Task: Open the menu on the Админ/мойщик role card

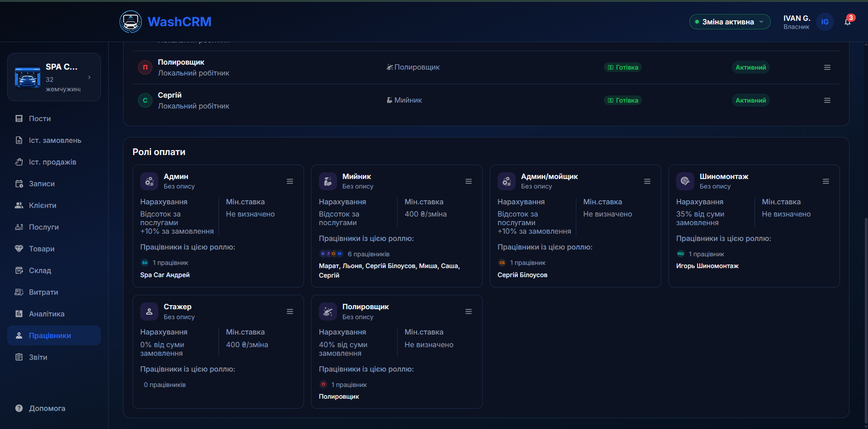Action: [647, 181]
